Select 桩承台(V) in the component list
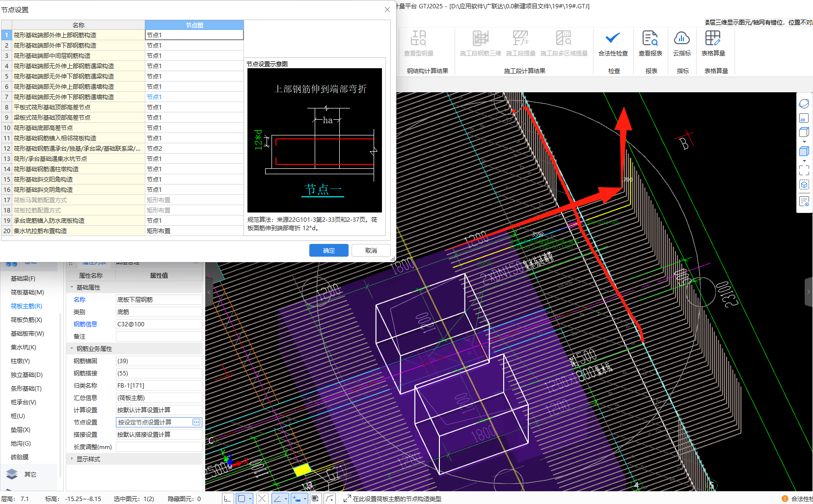The image size is (813, 504). tap(24, 402)
